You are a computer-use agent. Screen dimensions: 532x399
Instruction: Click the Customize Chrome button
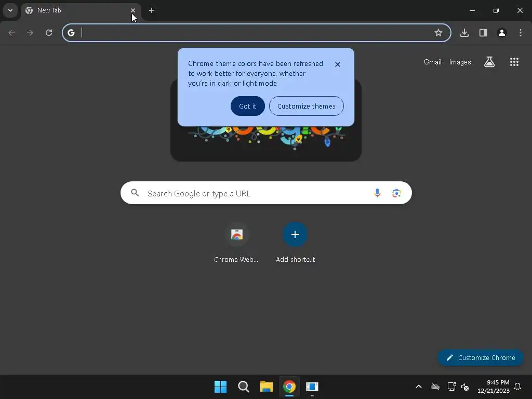pyautogui.click(x=481, y=357)
